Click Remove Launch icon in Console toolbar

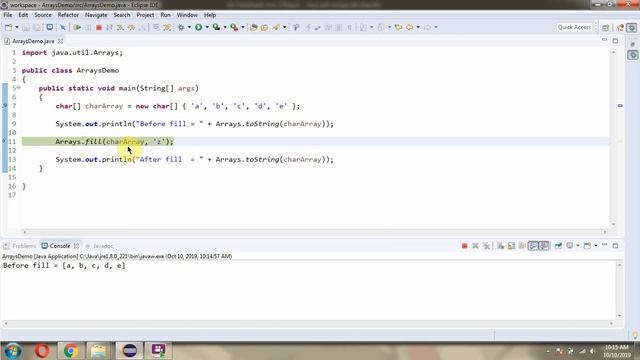(x=475, y=246)
